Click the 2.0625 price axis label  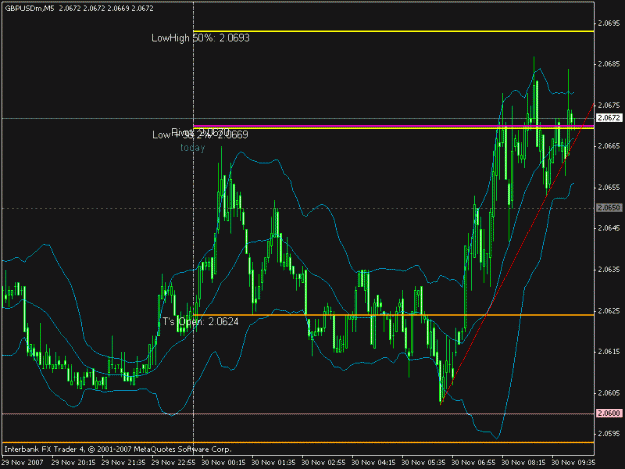pyautogui.click(x=609, y=311)
